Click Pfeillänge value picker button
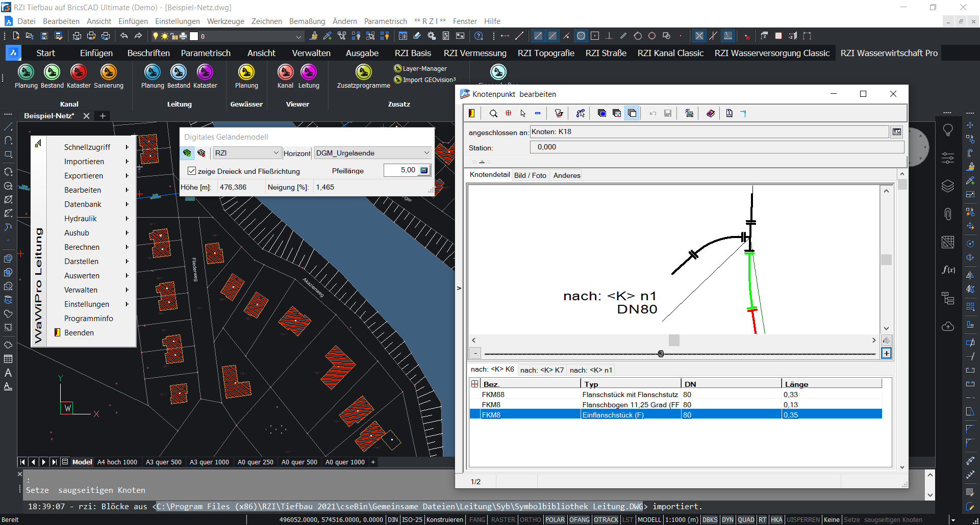The width and height of the screenshot is (980, 525). point(424,170)
